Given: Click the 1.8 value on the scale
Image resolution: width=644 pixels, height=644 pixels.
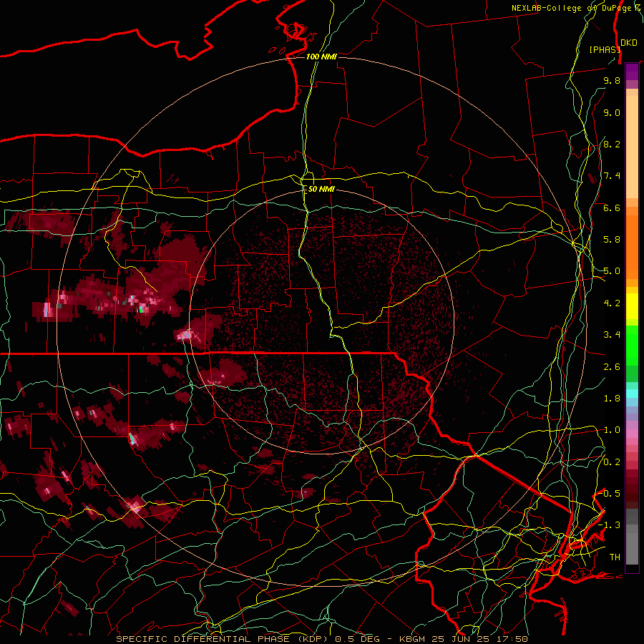Looking at the screenshot, I should coord(612,399).
